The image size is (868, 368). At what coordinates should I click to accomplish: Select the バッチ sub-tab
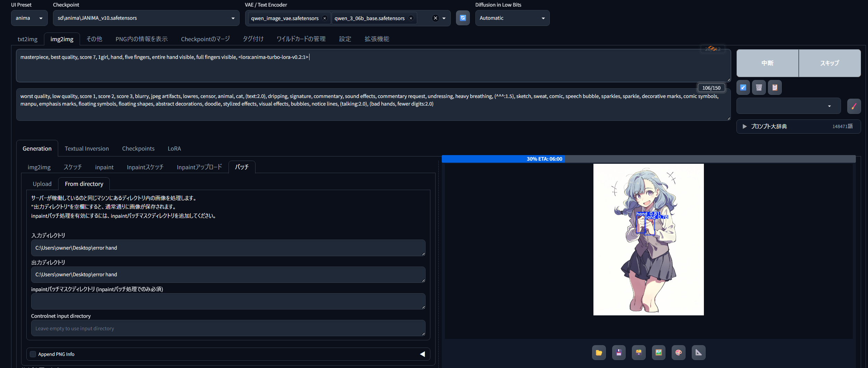pos(242,167)
